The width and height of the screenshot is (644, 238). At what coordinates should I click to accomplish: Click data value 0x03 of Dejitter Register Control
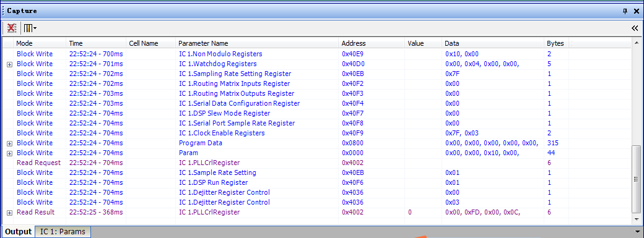point(452,202)
